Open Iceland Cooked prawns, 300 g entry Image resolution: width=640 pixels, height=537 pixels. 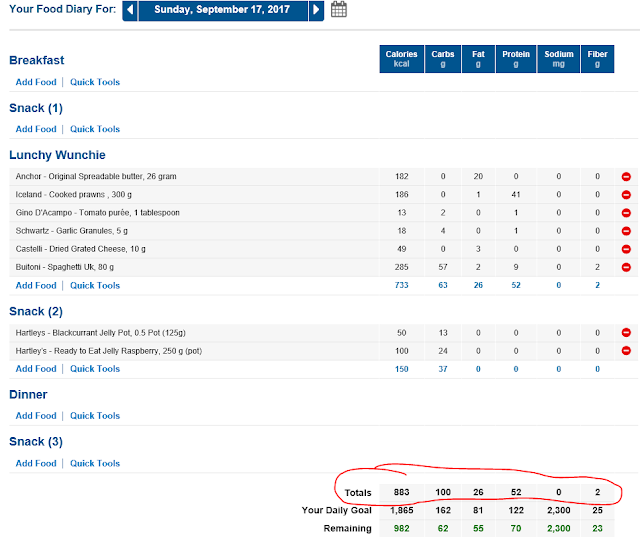(x=73, y=194)
